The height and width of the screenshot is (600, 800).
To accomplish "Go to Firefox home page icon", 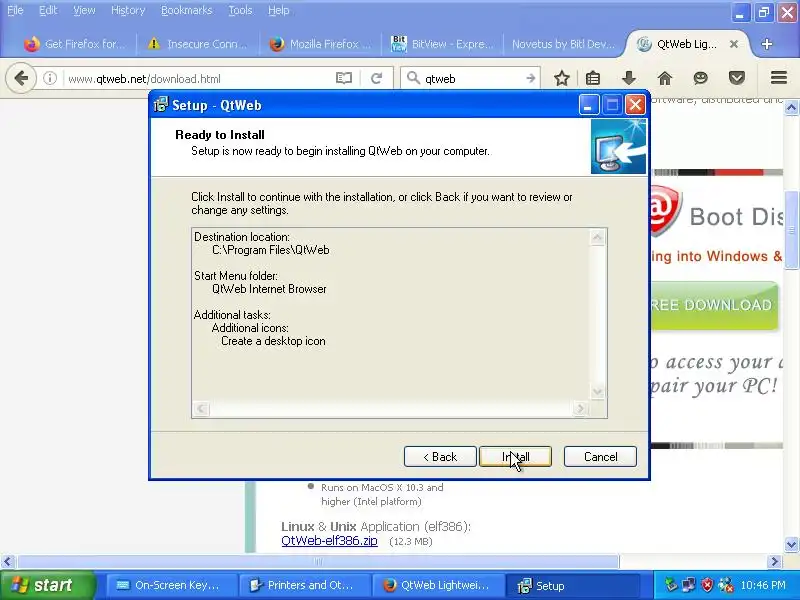I will click(665, 78).
